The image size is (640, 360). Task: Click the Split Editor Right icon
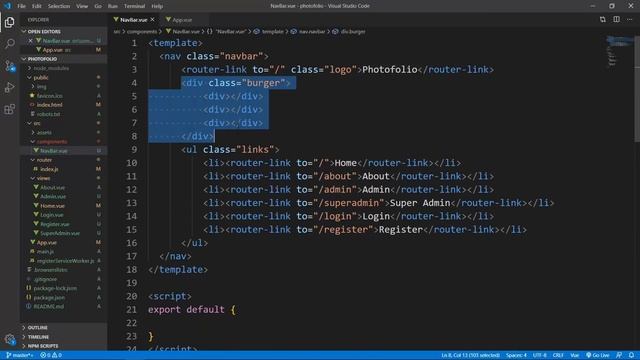[616, 20]
